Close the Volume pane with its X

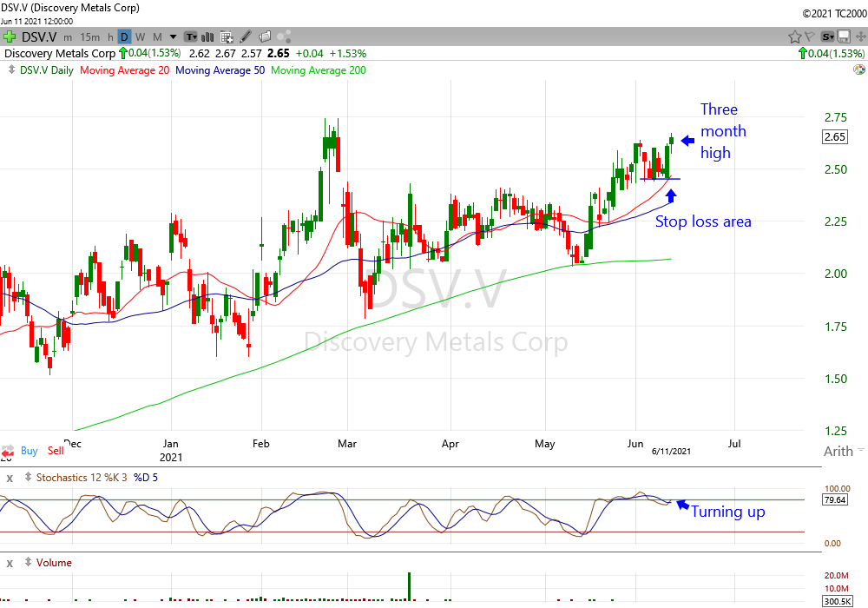coord(10,564)
